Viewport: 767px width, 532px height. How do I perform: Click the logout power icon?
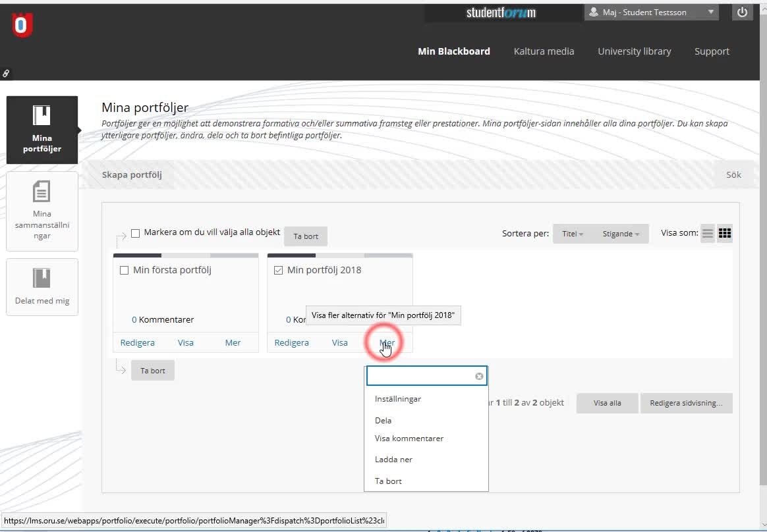pos(742,13)
